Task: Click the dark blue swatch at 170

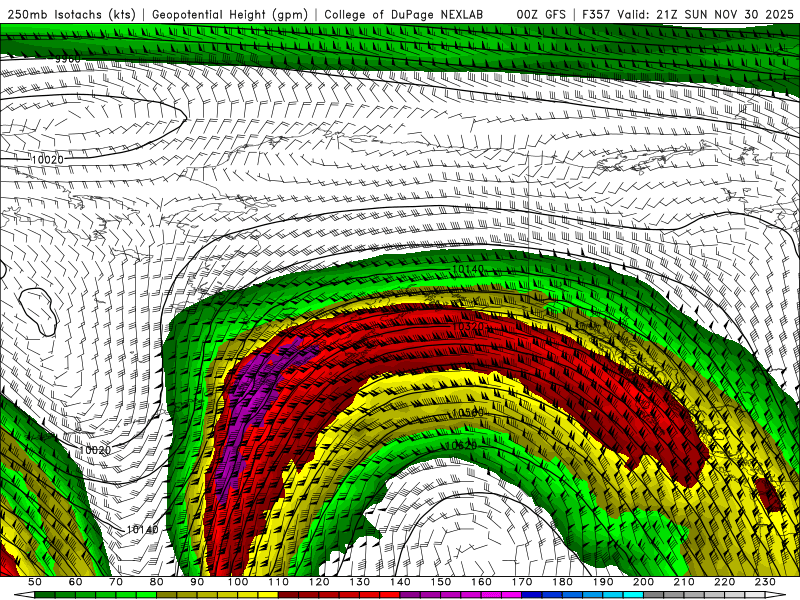Action: click(x=532, y=595)
